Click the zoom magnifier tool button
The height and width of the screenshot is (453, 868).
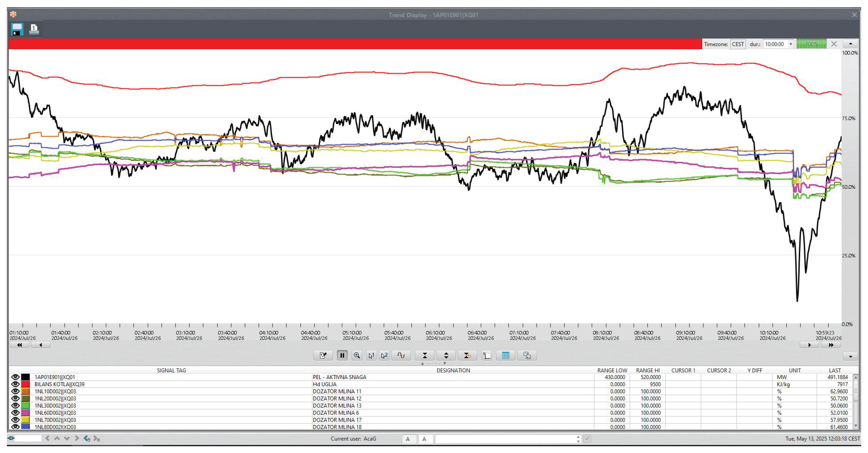357,355
